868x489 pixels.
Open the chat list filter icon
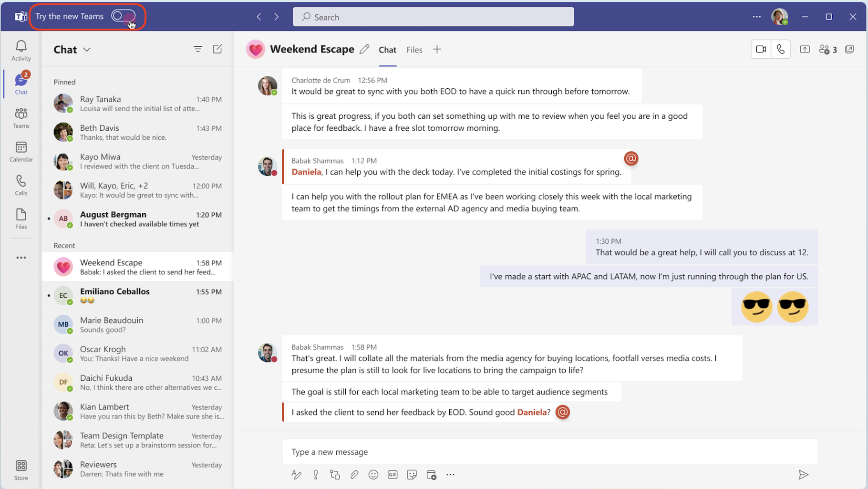[198, 49]
